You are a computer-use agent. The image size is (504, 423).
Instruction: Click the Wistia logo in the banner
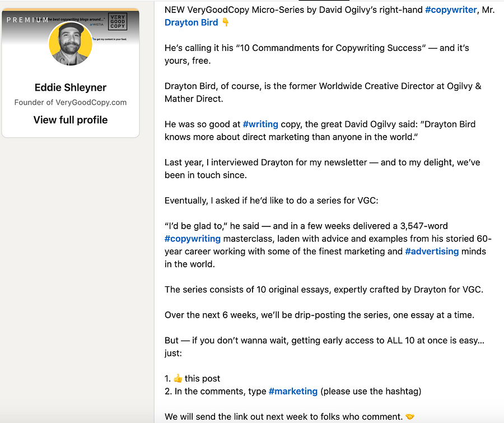click(96, 25)
